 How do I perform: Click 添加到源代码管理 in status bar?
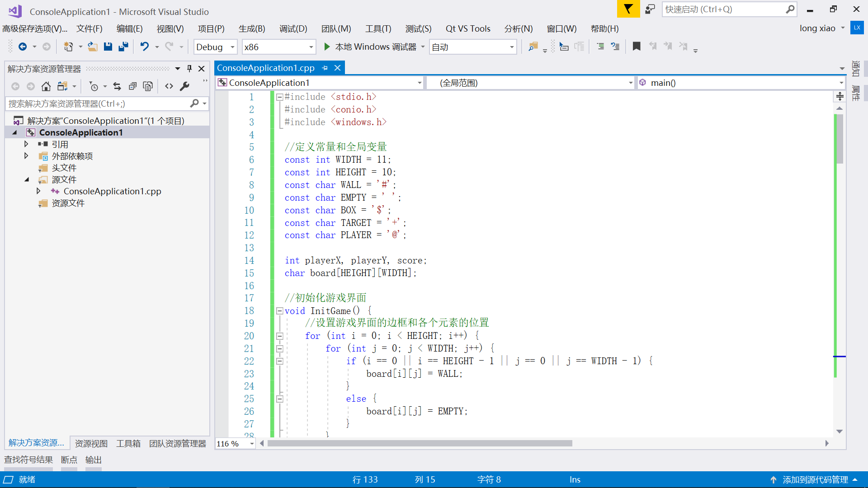coord(815,479)
